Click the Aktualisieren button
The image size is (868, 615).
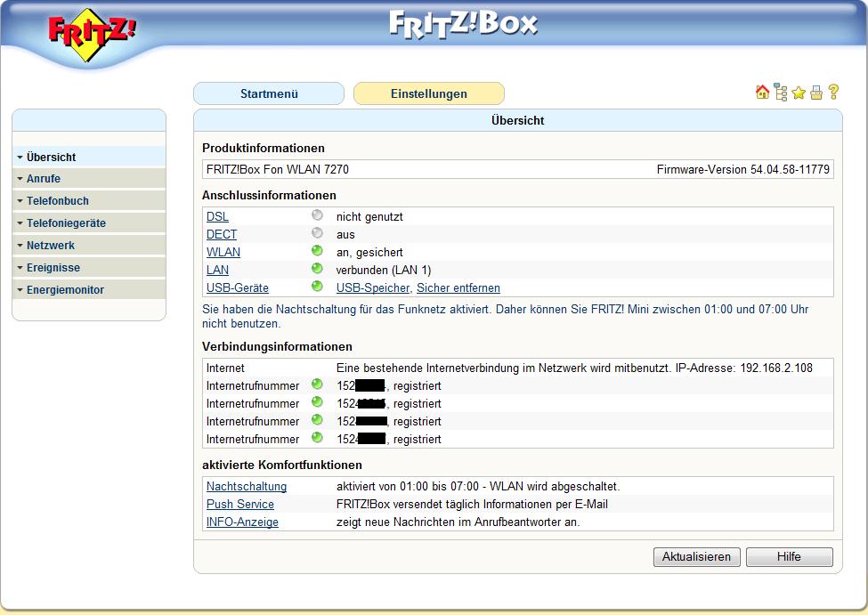click(x=696, y=557)
